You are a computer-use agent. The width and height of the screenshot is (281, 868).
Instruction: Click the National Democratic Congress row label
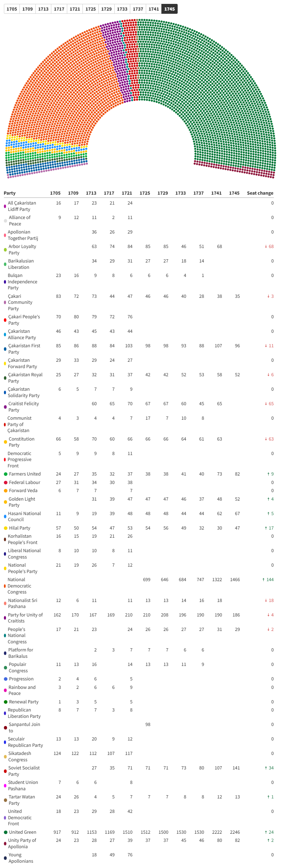(x=19, y=586)
